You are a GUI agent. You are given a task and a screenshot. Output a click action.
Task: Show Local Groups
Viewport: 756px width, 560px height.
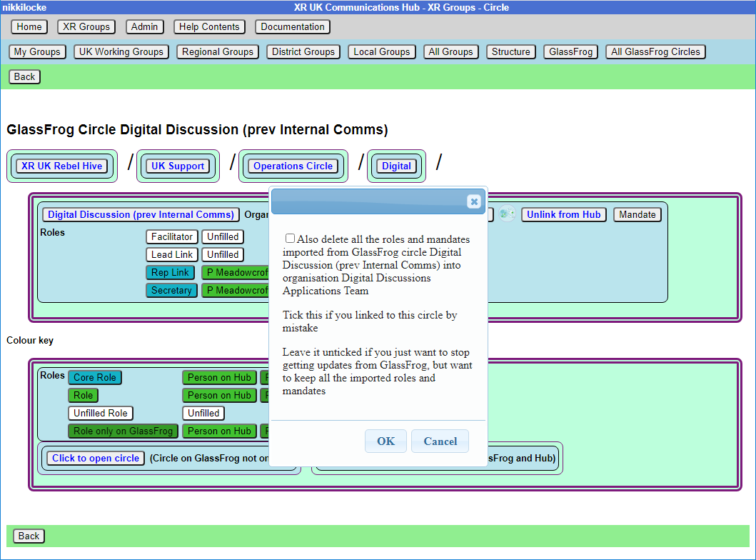click(x=381, y=52)
